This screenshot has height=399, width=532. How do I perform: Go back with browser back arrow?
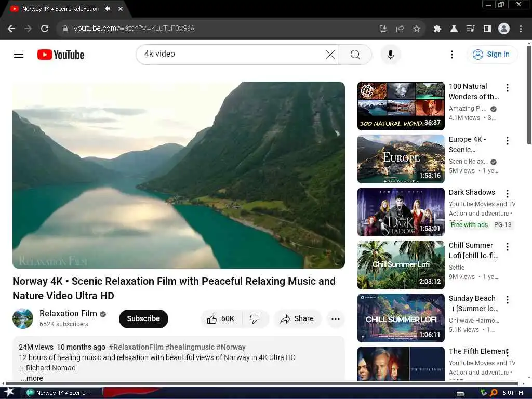[11, 29]
